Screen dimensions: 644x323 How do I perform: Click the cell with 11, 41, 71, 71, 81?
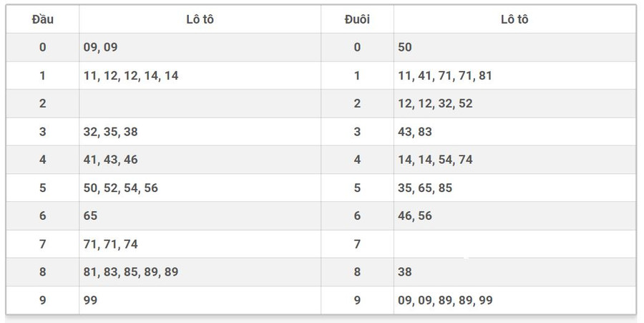coord(445,75)
